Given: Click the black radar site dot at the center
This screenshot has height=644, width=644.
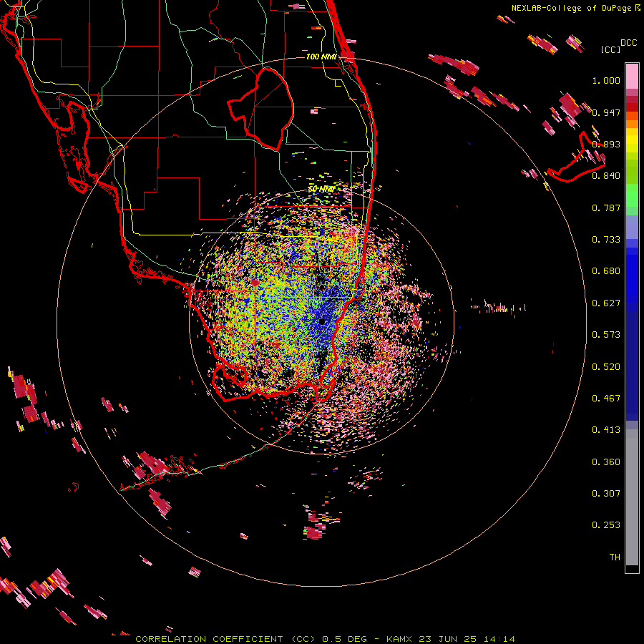Looking at the screenshot, I should [x=322, y=321].
